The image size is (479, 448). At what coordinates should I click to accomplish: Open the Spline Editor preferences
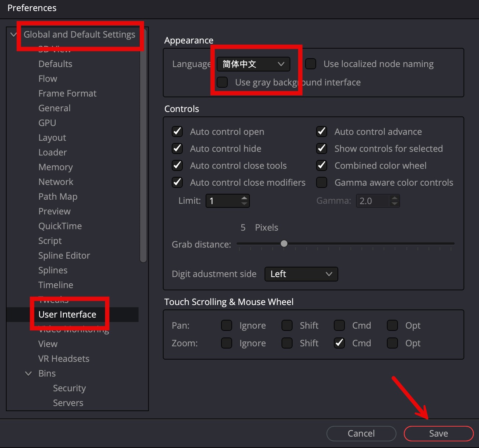pos(64,256)
